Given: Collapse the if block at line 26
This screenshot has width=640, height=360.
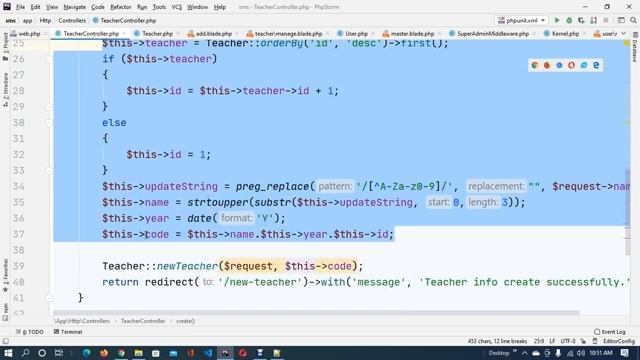Looking at the screenshot, I should [49, 59].
